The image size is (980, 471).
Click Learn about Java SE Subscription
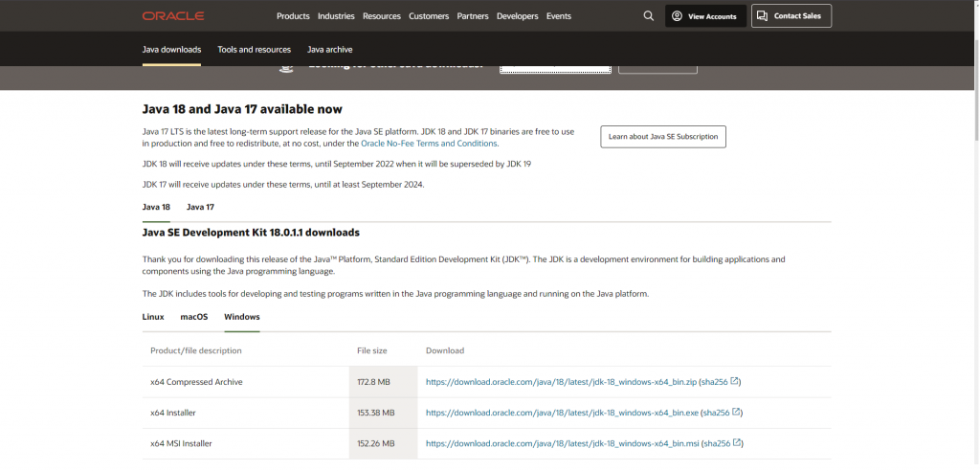(x=663, y=136)
